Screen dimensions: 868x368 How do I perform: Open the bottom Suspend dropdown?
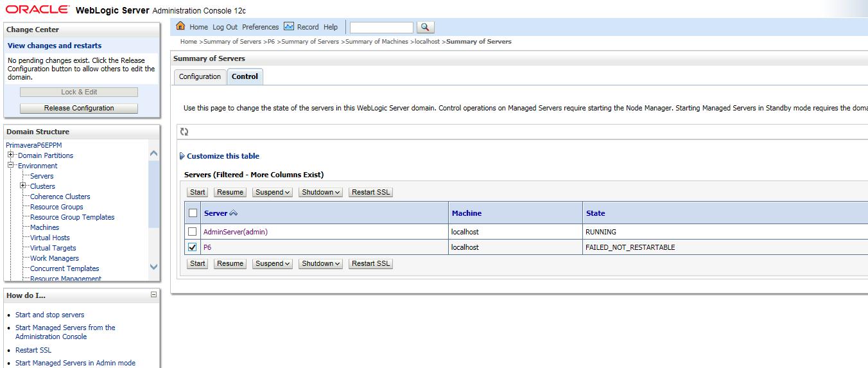(272, 263)
